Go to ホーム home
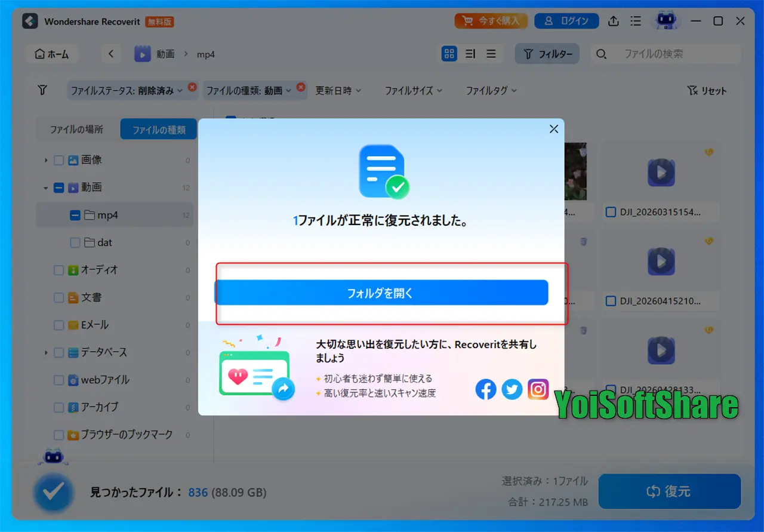The width and height of the screenshot is (764, 532). (x=53, y=54)
